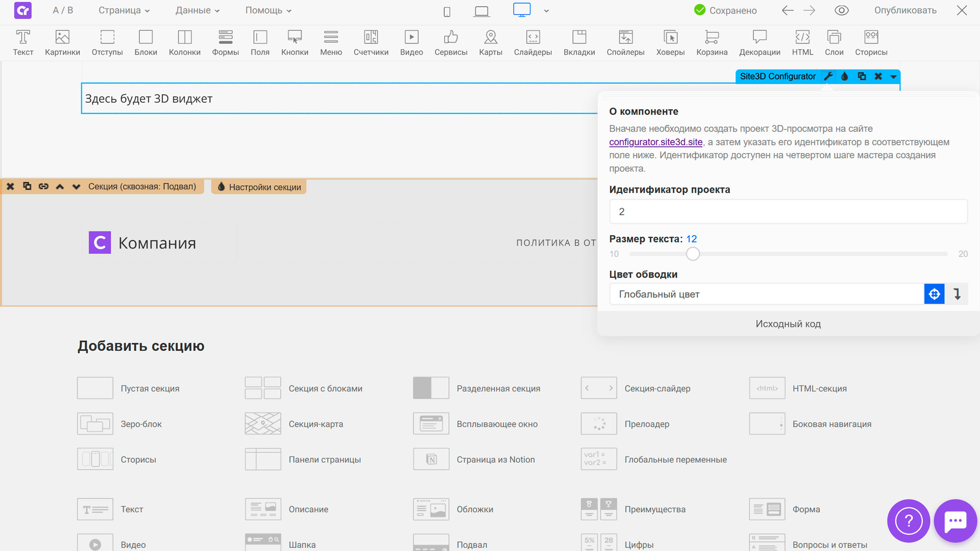Duplicate the Site3D Configurator component

click(862, 77)
